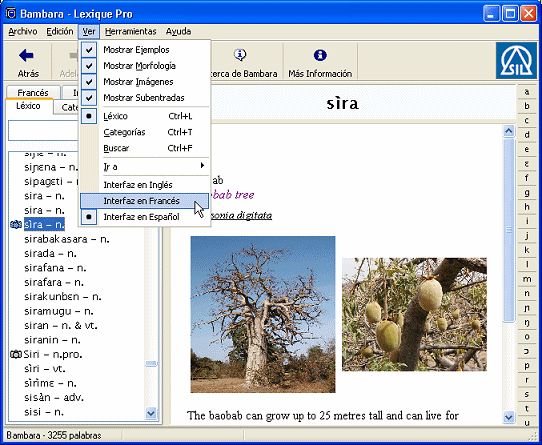Select Interfaz en Francés menu option
Screen dimensions: 542x445
pyautogui.click(x=144, y=201)
